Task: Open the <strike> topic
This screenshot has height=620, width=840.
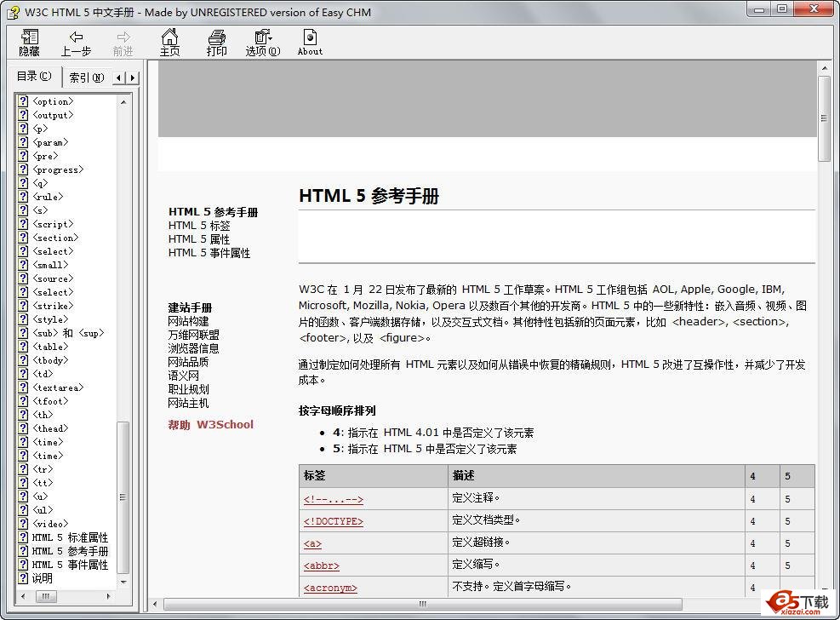Action: pyautogui.click(x=53, y=306)
